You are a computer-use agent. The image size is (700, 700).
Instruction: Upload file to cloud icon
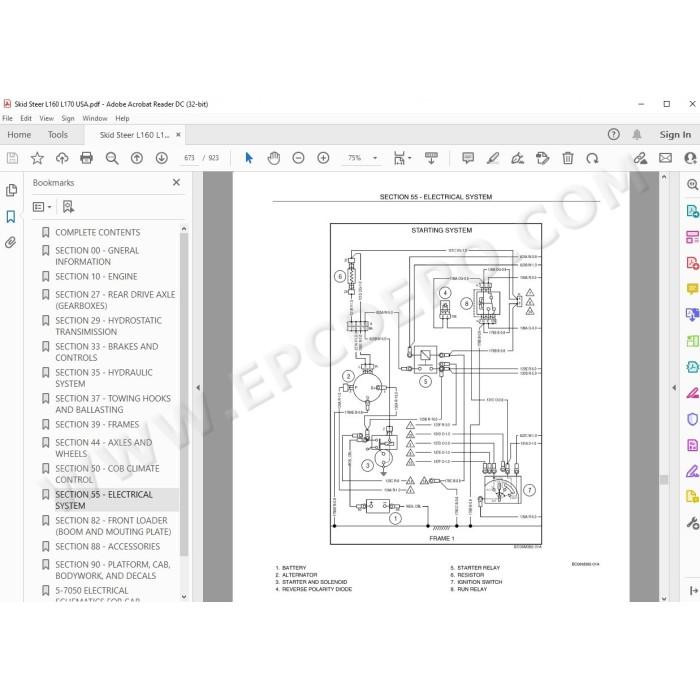(x=62, y=158)
